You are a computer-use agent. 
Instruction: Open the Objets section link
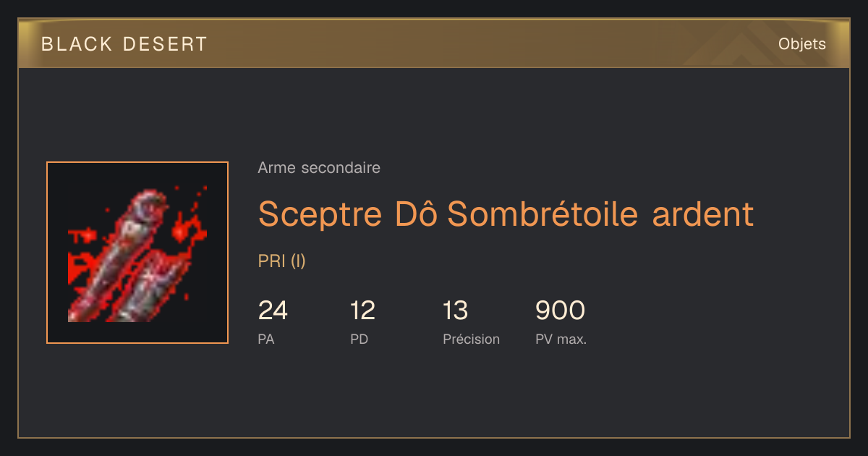coord(802,44)
